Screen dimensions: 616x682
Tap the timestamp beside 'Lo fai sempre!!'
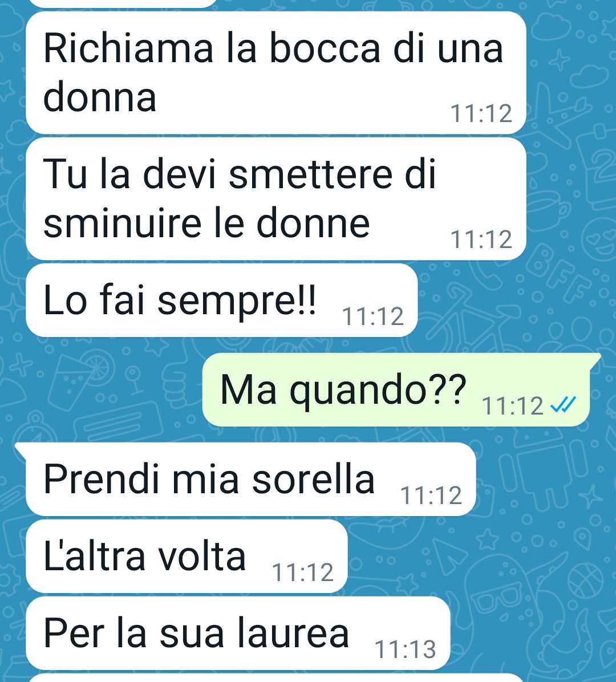373,316
